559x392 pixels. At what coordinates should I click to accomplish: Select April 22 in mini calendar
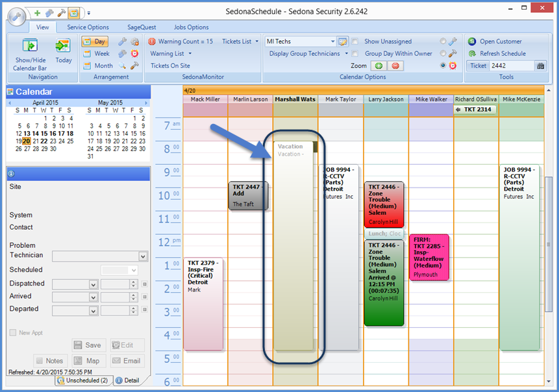pyautogui.click(x=44, y=141)
